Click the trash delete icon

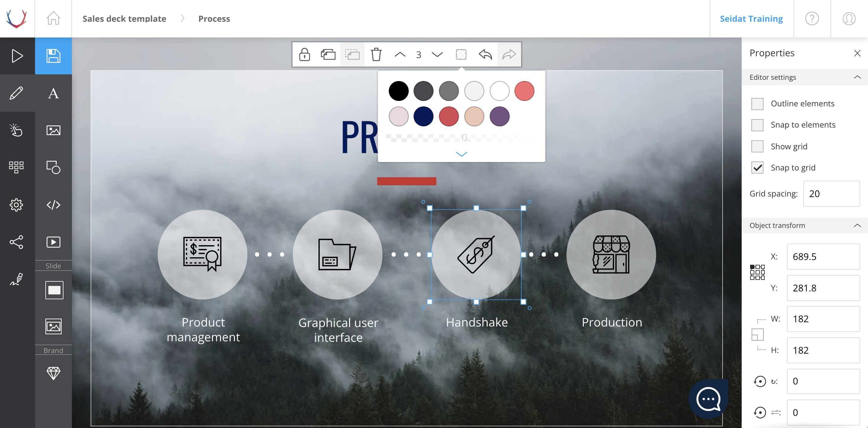pos(376,54)
